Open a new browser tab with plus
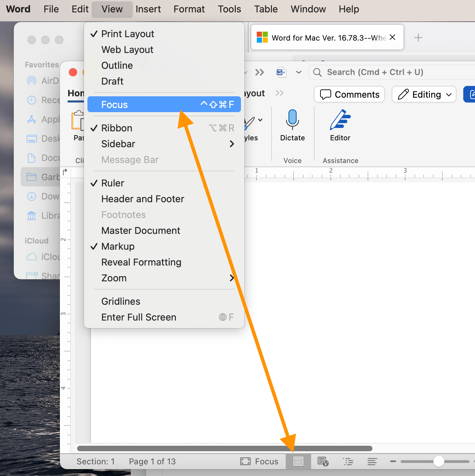This screenshot has width=475, height=476. pos(418,37)
